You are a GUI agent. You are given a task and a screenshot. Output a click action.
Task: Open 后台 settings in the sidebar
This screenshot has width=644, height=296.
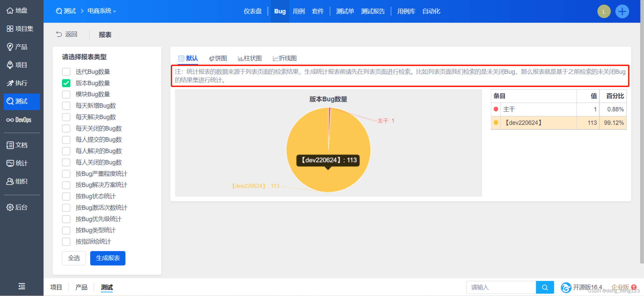point(17,207)
